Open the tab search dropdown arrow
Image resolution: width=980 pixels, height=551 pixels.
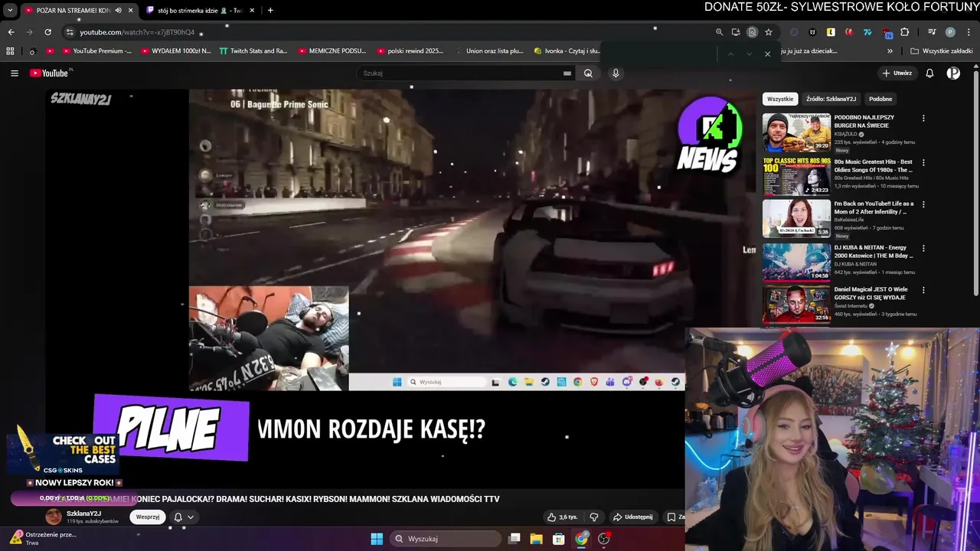click(10, 10)
